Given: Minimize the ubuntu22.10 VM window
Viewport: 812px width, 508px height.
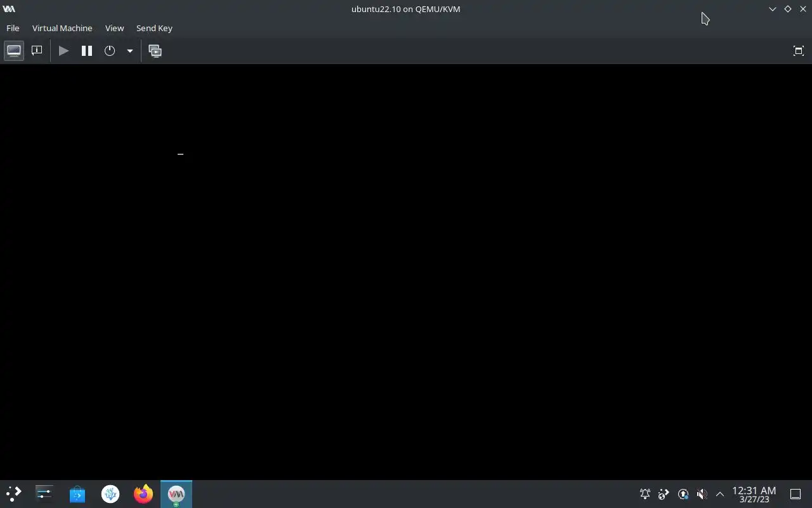Looking at the screenshot, I should (773, 9).
